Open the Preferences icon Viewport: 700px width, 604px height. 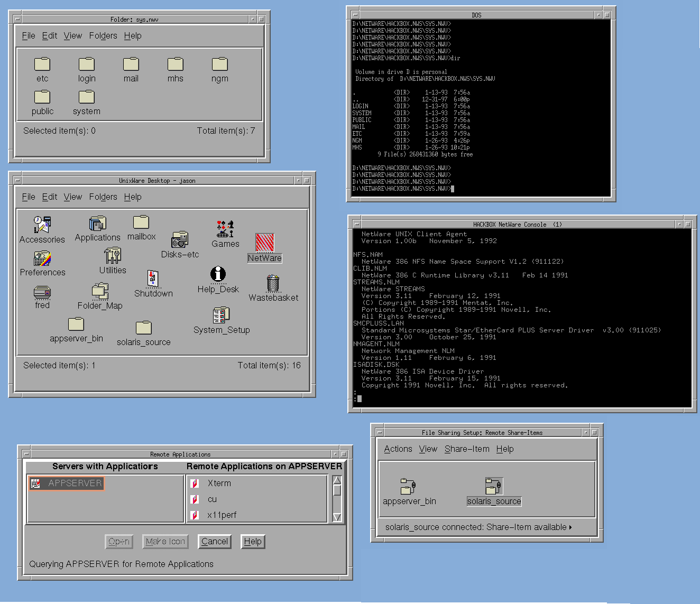pyautogui.click(x=42, y=259)
